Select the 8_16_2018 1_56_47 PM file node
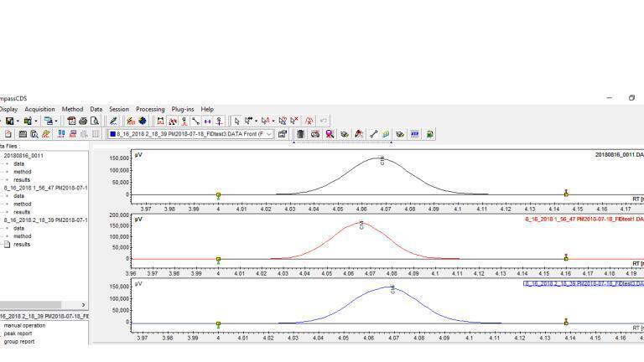 pyautogui.click(x=45, y=188)
